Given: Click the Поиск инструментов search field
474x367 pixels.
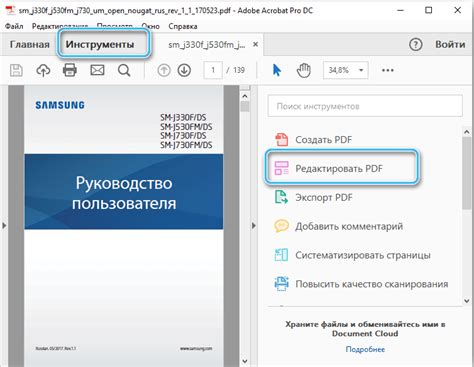Looking at the screenshot, I should 365,106.
